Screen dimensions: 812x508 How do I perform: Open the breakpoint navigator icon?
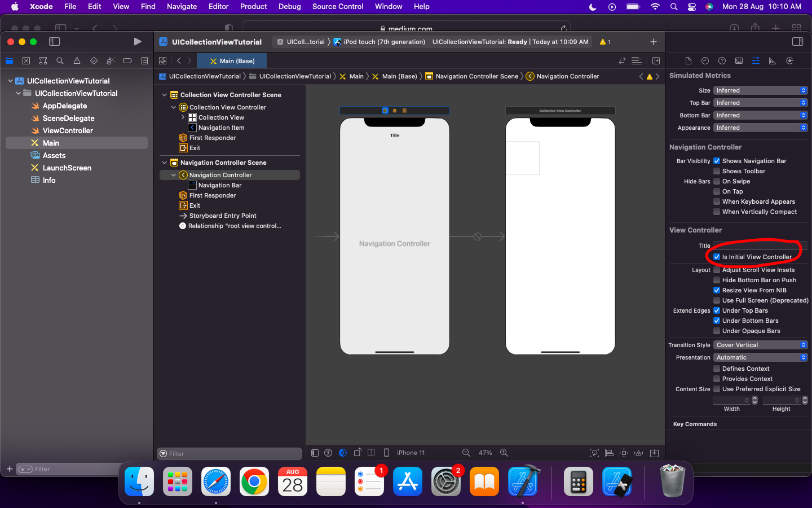[127, 61]
